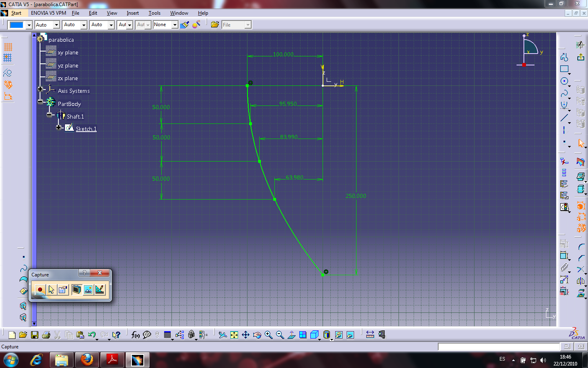The height and width of the screenshot is (368, 588).
Task: Toggle the sketcher Grid display
Action: click(x=8, y=47)
